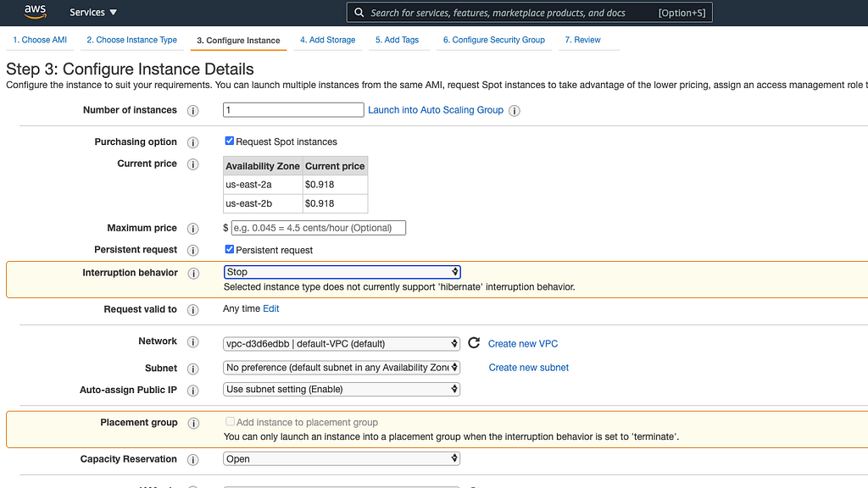Show info for Maximum price

pyautogui.click(x=192, y=229)
